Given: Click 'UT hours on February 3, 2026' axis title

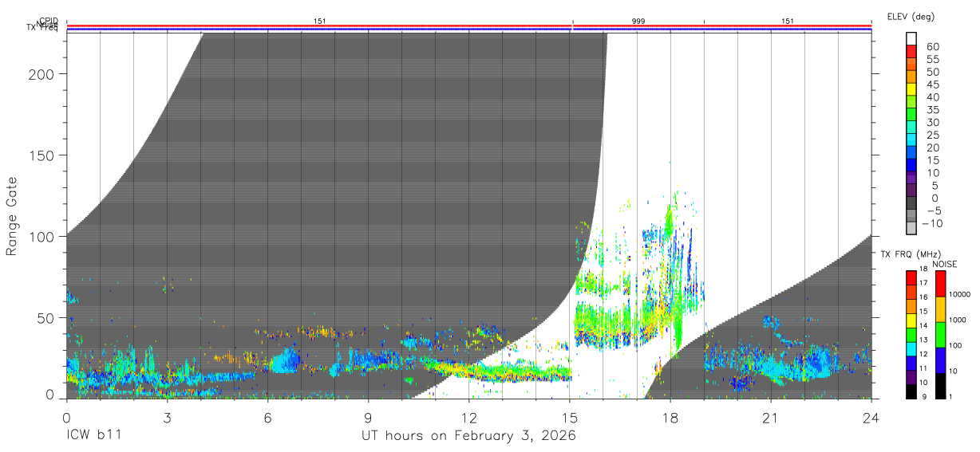Looking at the screenshot, I should click(x=468, y=435).
